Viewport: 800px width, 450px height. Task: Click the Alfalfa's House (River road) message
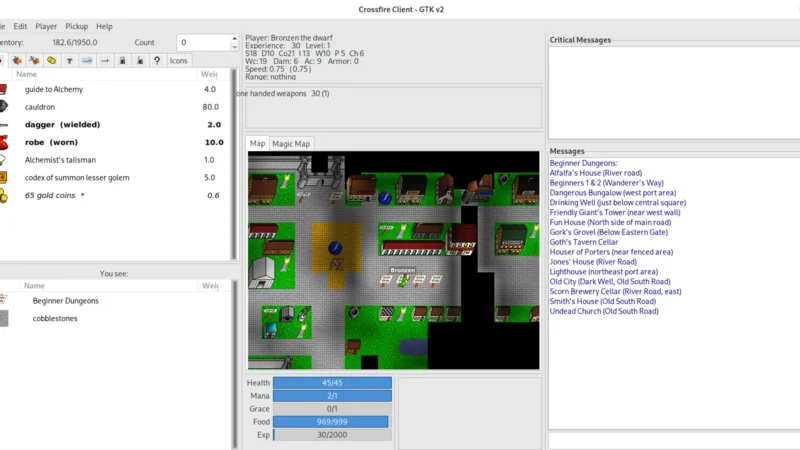(595, 173)
